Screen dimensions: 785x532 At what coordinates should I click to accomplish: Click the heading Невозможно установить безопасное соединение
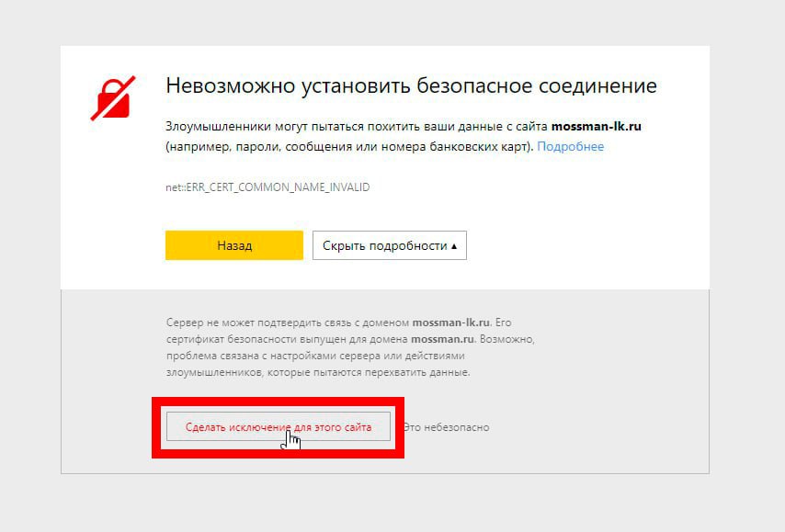[411, 86]
